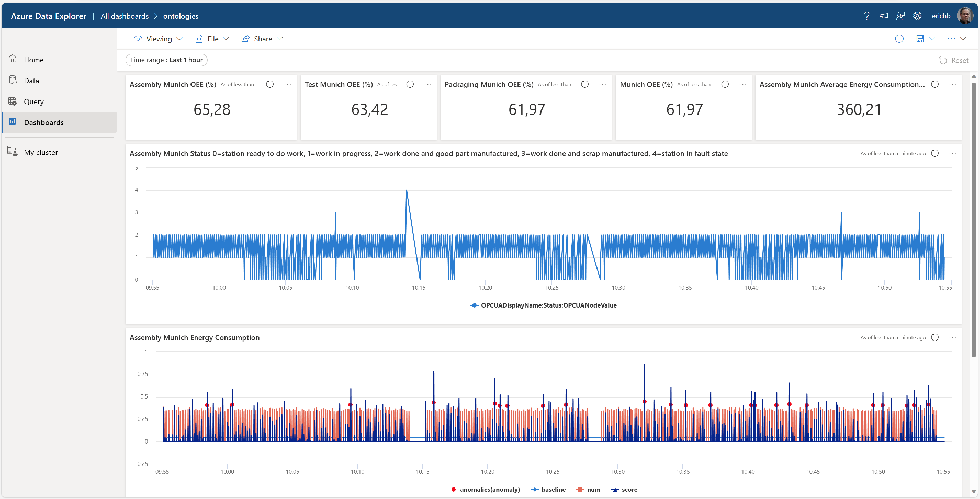Expand the Viewing mode dropdown

158,39
